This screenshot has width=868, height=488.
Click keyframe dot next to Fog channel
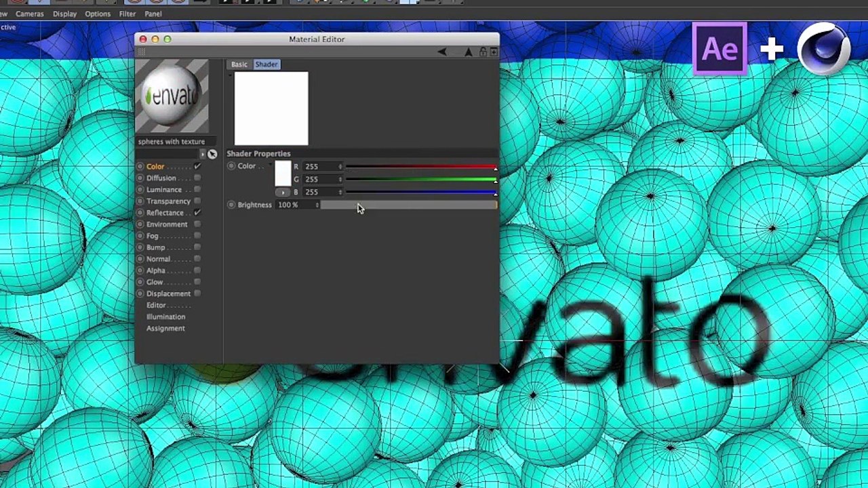[140, 236]
